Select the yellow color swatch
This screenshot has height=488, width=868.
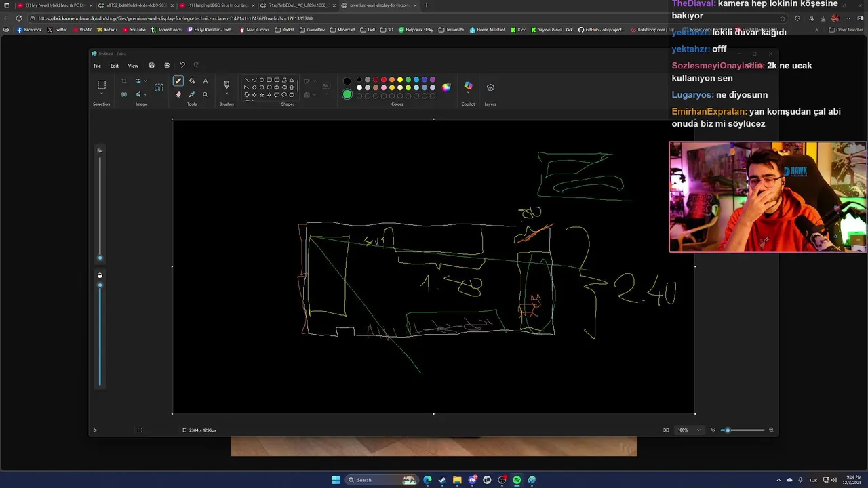[x=400, y=80]
